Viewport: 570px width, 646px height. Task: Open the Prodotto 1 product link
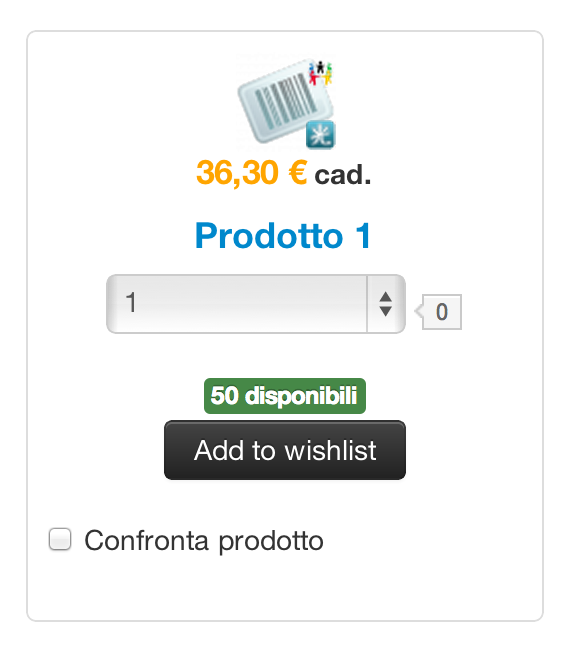[x=283, y=236]
